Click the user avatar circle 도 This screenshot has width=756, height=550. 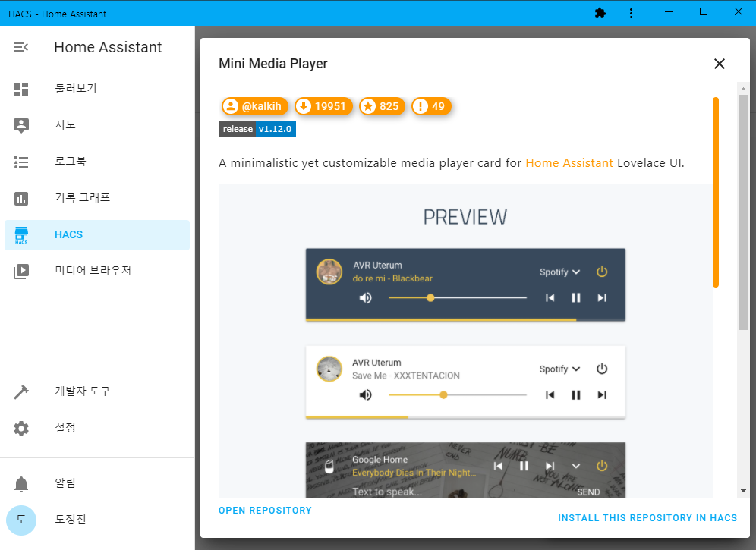pos(21,520)
